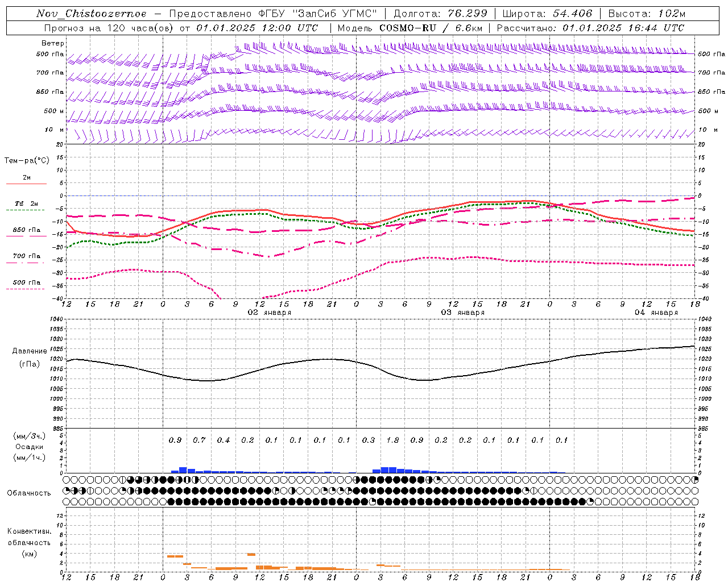The image size is (728, 582).
Task: Click the 04 января date label
Action: (656, 313)
